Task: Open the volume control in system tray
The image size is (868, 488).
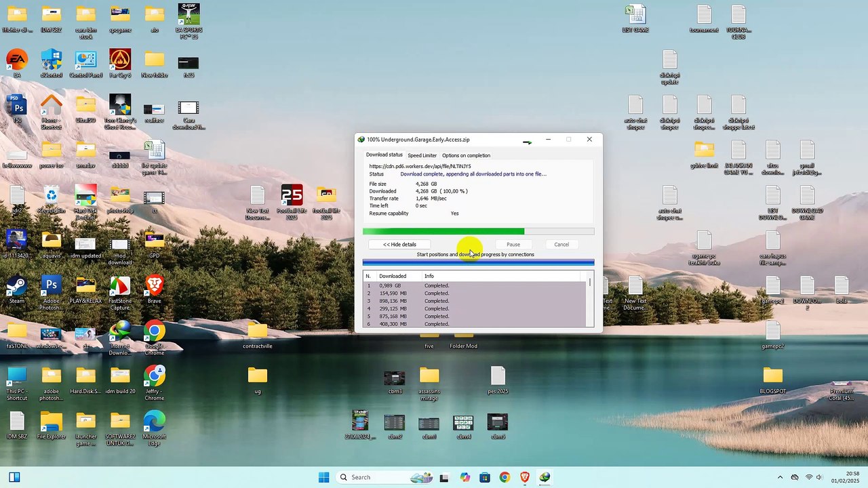Action: pyautogui.click(x=820, y=477)
